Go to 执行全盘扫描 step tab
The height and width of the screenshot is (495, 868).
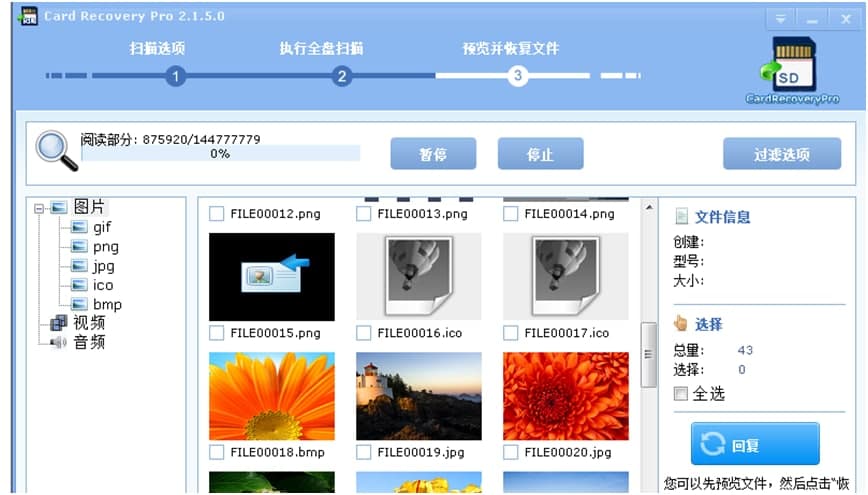[x=321, y=48]
